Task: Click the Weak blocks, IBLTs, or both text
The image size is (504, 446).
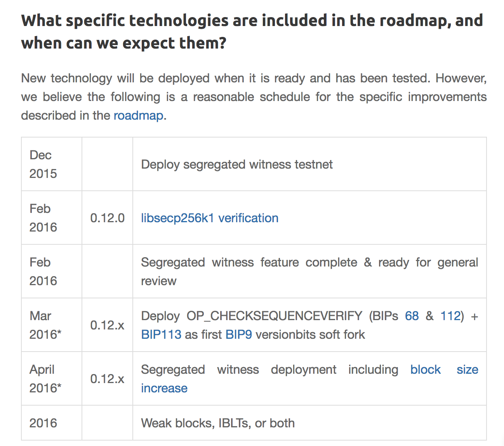Action: [218, 423]
